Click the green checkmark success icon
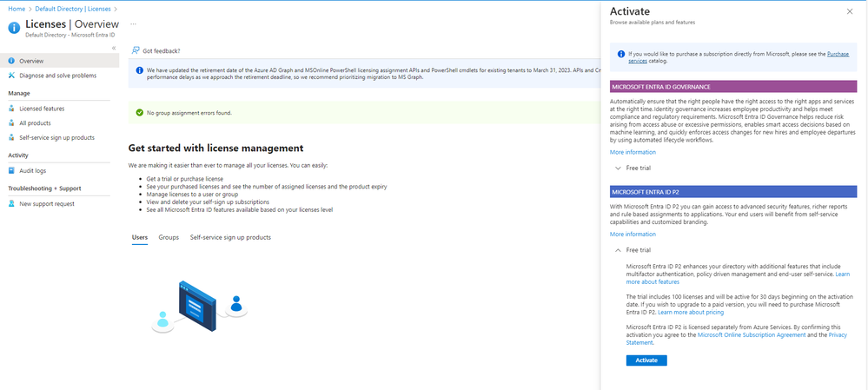The image size is (868, 390). pyautogui.click(x=140, y=113)
